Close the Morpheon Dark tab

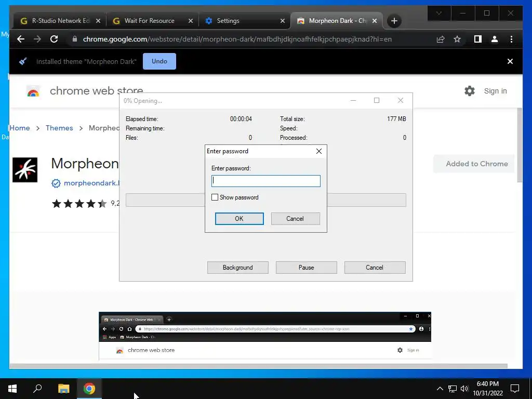(x=375, y=21)
